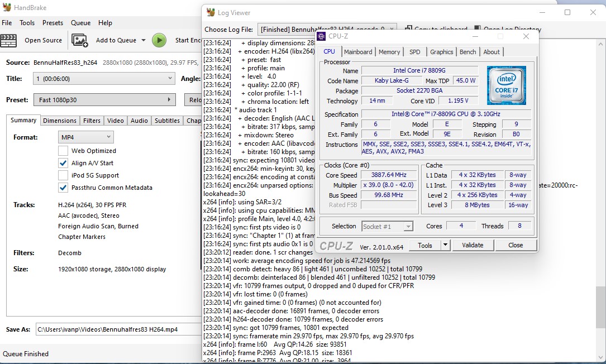Open the Add to Queue dropdown arrow
This screenshot has height=364, width=606.
144,40
